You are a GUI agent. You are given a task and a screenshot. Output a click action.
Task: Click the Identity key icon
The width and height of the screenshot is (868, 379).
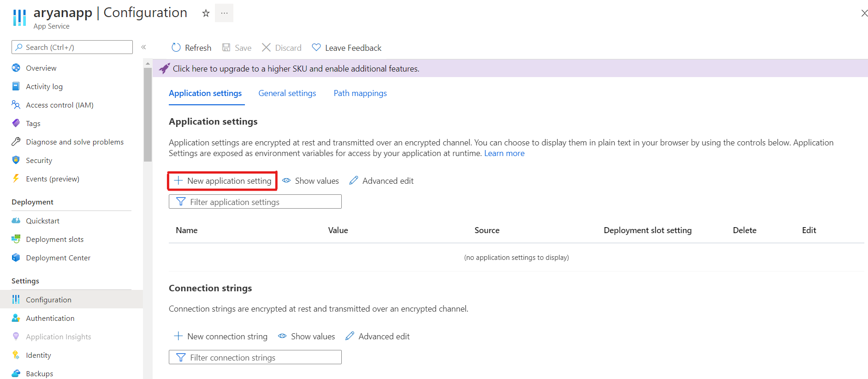pyautogui.click(x=16, y=355)
